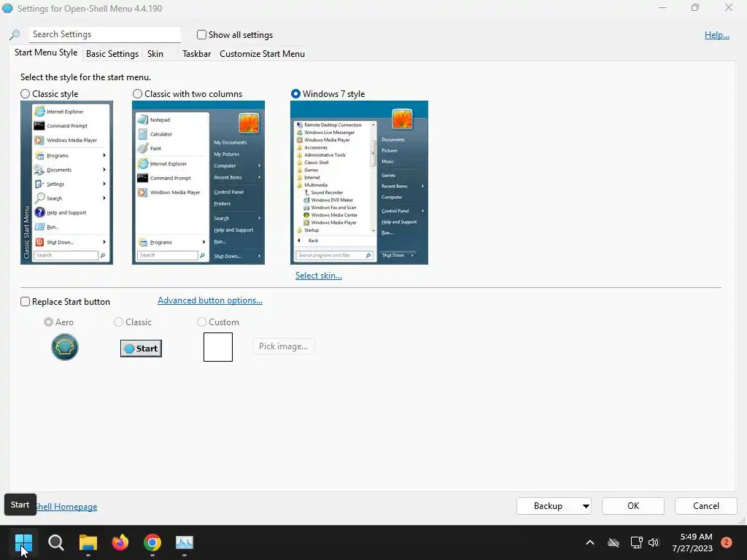Click the Classic Start button image
Screen dimensions: 747x560
[141, 349]
